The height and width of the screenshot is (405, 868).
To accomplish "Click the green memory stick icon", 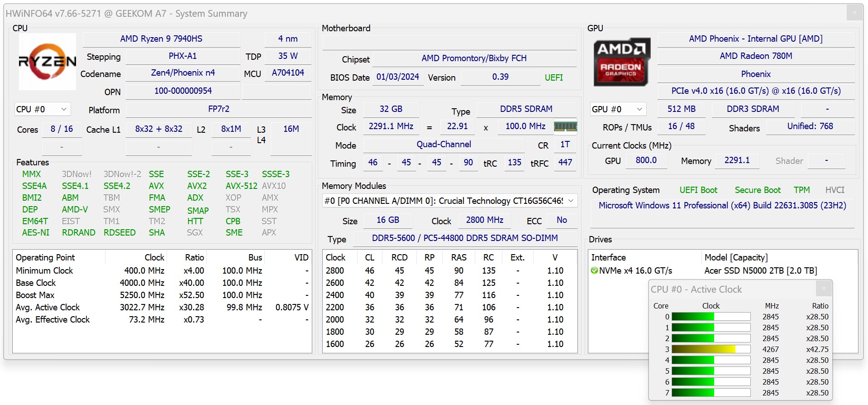I will click(565, 126).
